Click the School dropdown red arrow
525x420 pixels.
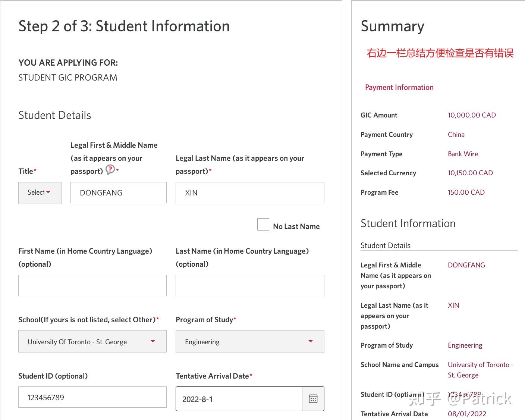153,341
